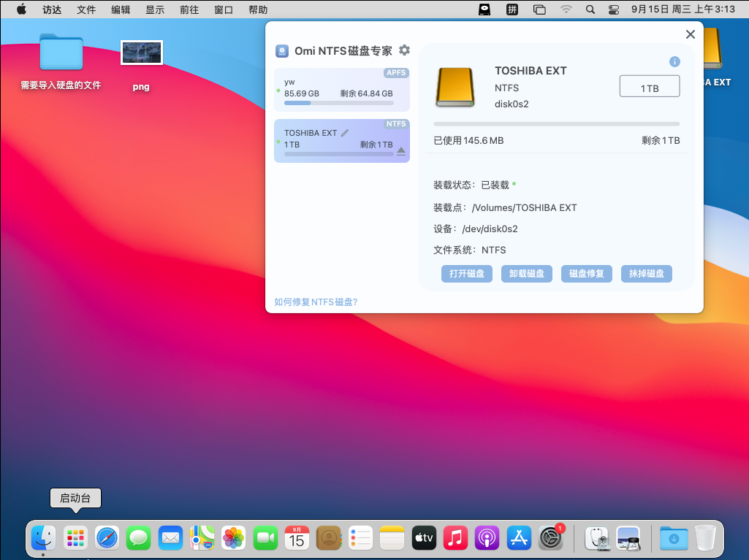
Task: Open Preview in the Dock
Action: [x=628, y=539]
